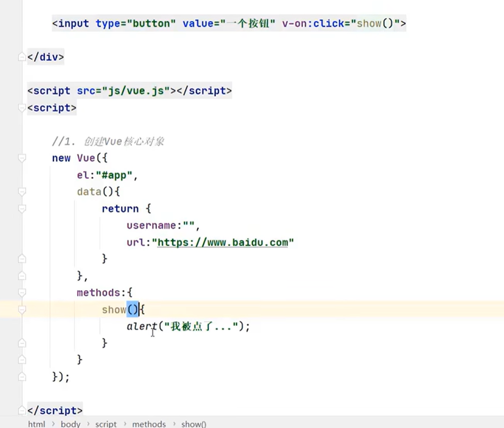Click the methods property name
The image size is (504, 428).
pyautogui.click(x=98, y=293)
